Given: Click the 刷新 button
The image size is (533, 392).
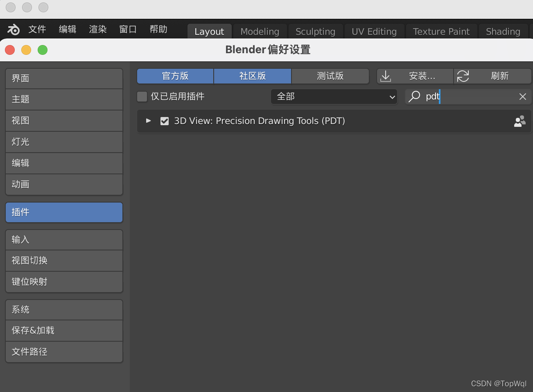Looking at the screenshot, I should coord(492,76).
